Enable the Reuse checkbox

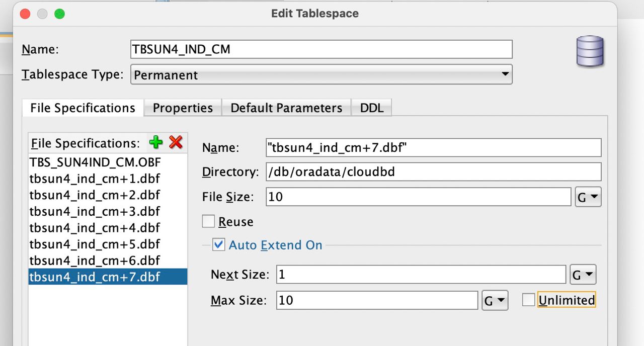(208, 221)
